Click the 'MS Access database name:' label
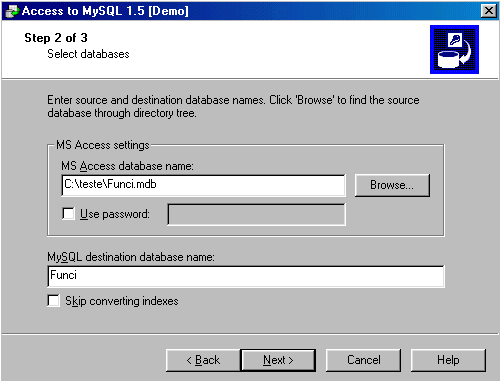Screen dimensions: 501x381 coord(127,166)
